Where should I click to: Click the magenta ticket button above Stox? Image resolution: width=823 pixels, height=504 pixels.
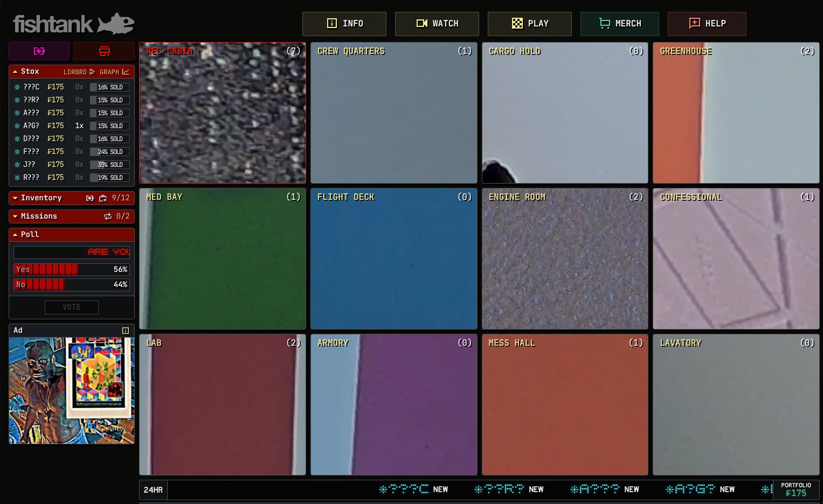[39, 51]
